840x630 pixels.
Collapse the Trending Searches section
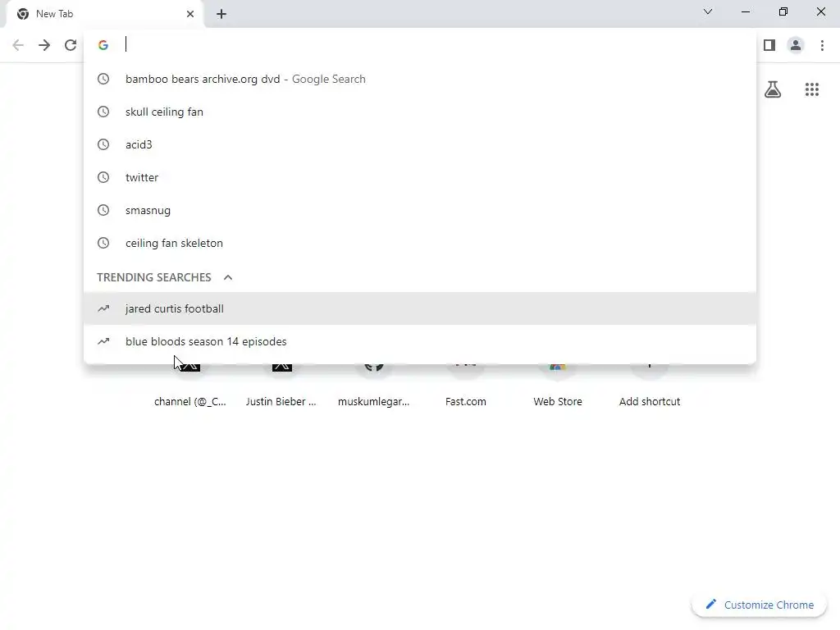click(228, 277)
